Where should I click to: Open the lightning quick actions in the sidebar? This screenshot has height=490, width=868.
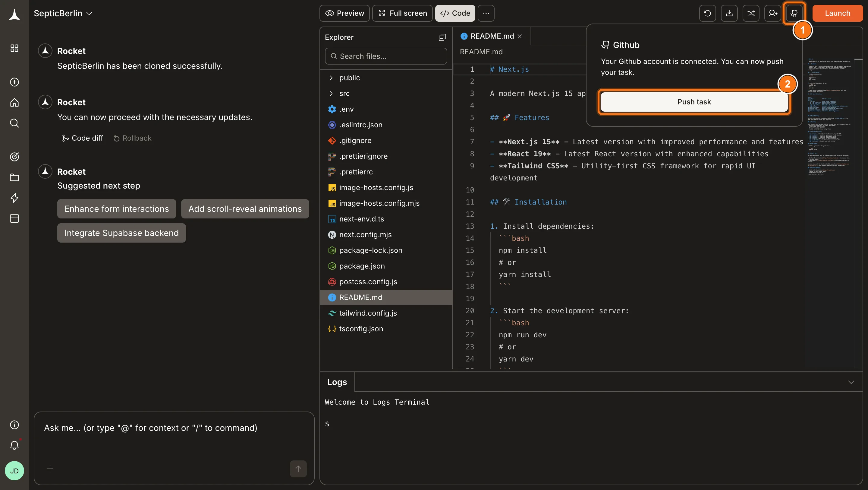pos(14,198)
